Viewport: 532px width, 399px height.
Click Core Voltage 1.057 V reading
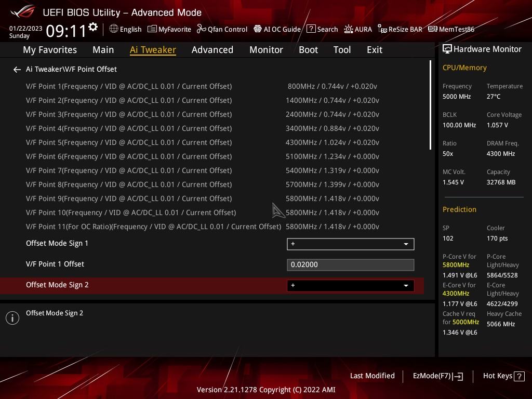(x=497, y=125)
